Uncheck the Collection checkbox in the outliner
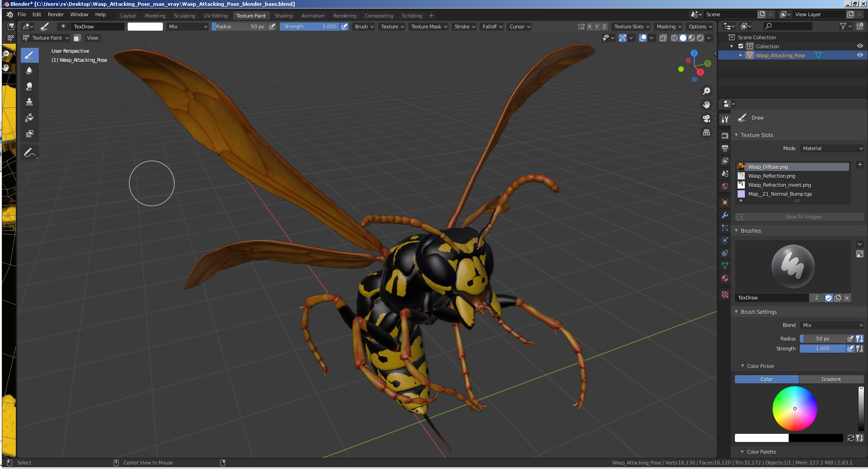Image resolution: width=868 pixels, height=469 pixels. 741,46
